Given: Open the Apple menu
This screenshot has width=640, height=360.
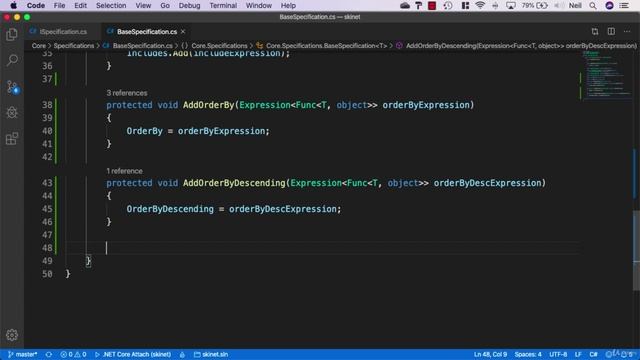Looking at the screenshot, I should coord(13,5).
